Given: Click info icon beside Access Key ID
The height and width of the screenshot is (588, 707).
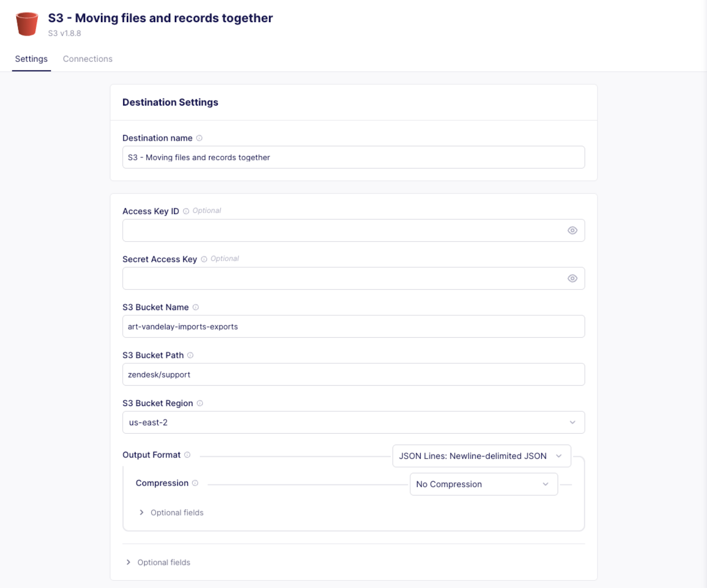Looking at the screenshot, I should coord(186,211).
